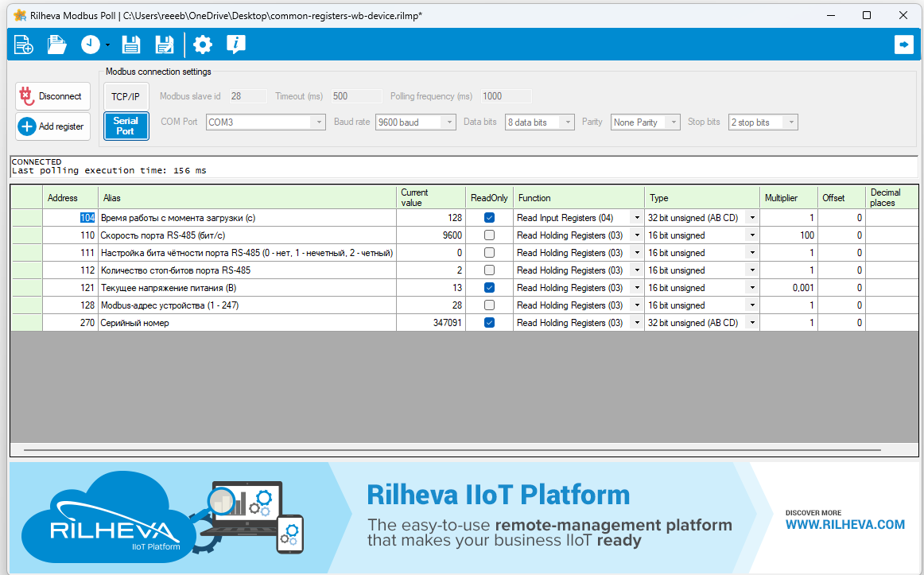This screenshot has height=575, width=924.
Task: Enable ReadOnly for RS-485 speed row 110
Action: (489, 235)
